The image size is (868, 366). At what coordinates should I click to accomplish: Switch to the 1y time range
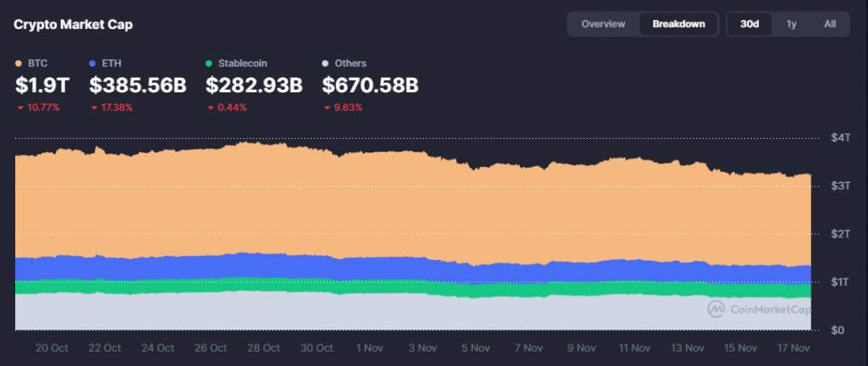pyautogui.click(x=791, y=24)
